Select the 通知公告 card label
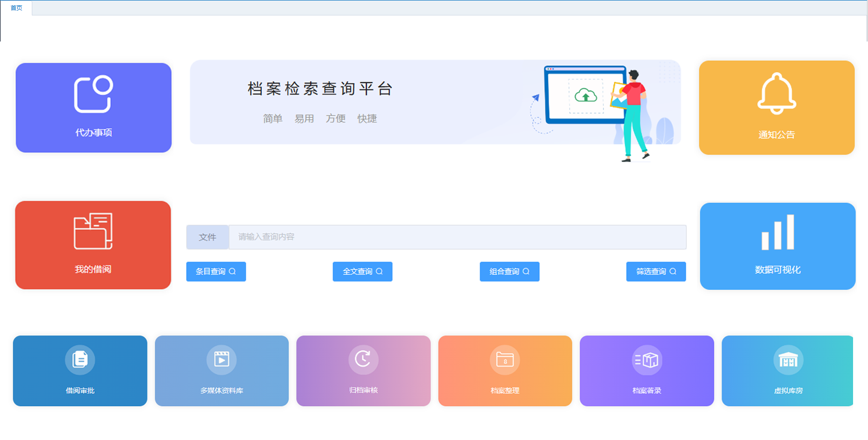 pos(776,135)
